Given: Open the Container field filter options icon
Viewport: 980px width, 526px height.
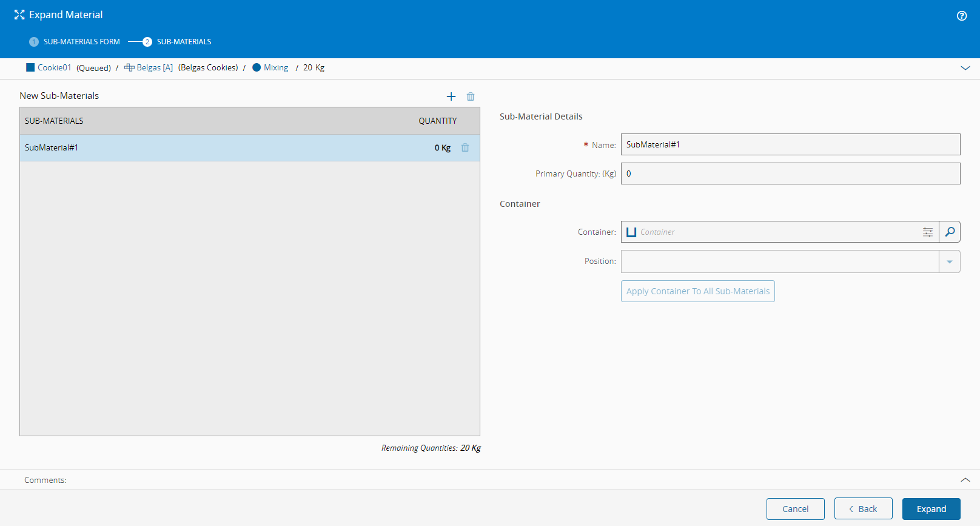Looking at the screenshot, I should [928, 232].
